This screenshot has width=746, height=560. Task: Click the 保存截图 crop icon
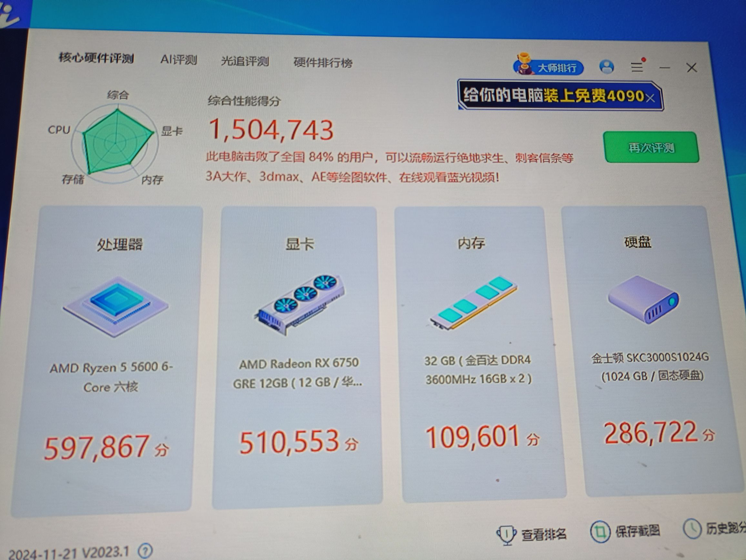600,532
